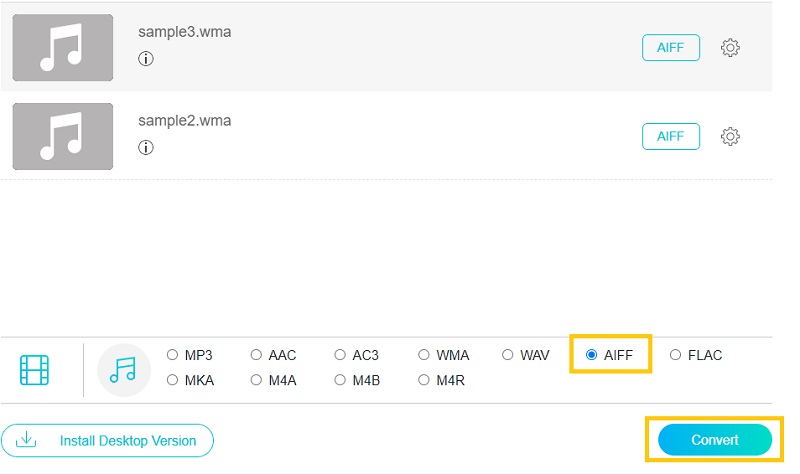Image resolution: width=800 pixels, height=474 pixels.
Task: Open settings gear for sample3.wma
Action: coord(730,48)
